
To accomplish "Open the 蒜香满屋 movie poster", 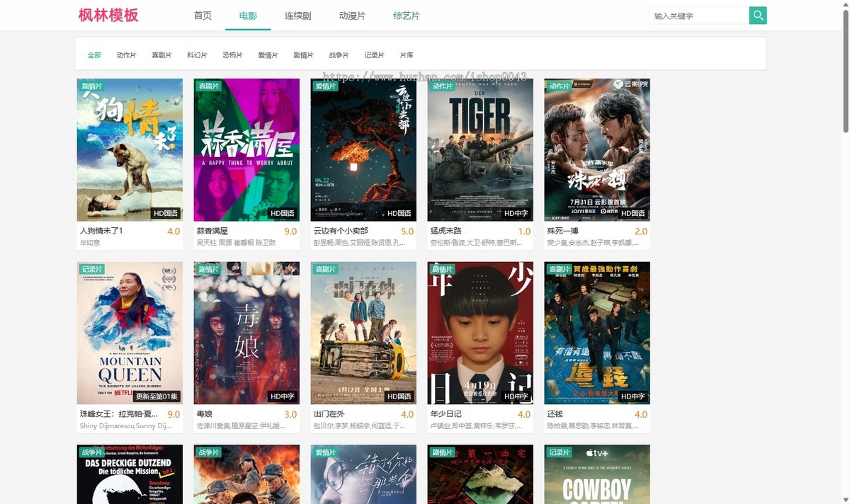I will 246,150.
